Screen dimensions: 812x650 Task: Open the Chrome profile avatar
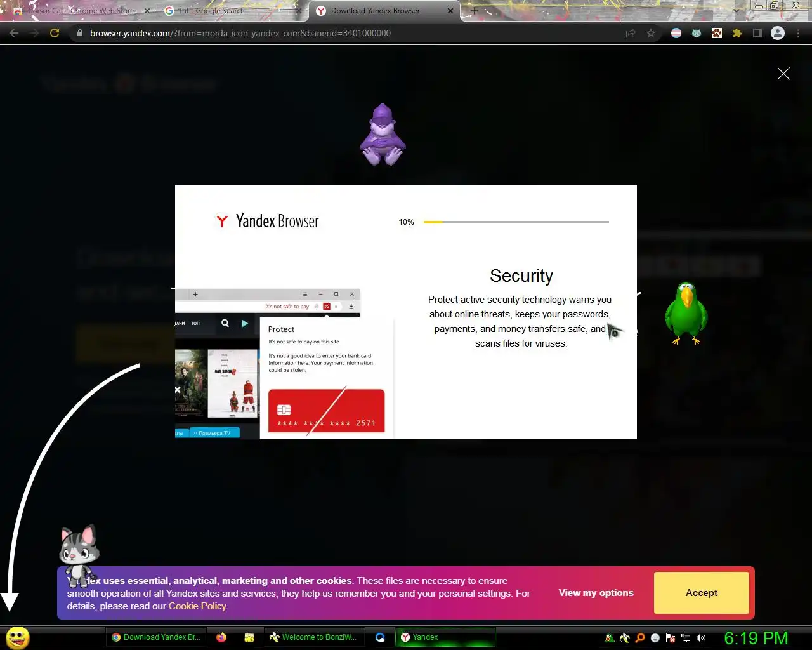point(778,33)
